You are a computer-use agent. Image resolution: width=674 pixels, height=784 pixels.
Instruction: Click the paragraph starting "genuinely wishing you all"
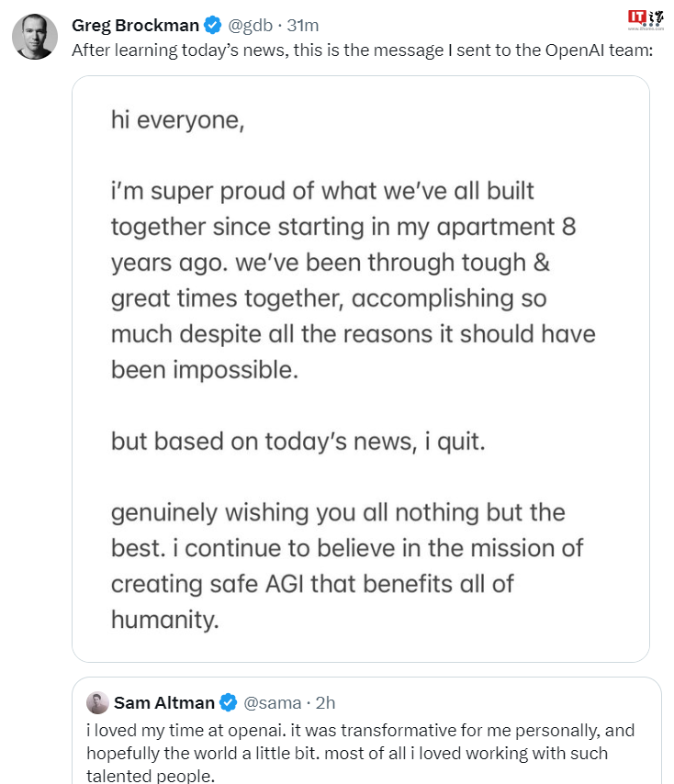tap(347, 566)
